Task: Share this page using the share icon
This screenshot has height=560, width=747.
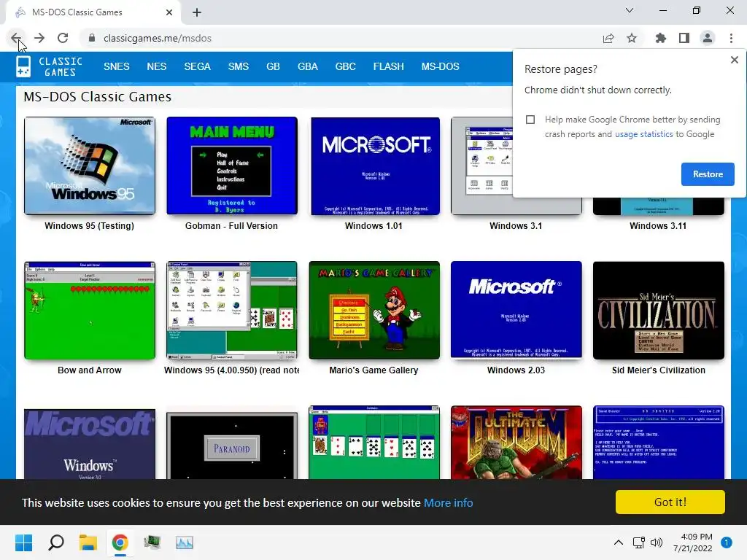Action: tap(608, 38)
